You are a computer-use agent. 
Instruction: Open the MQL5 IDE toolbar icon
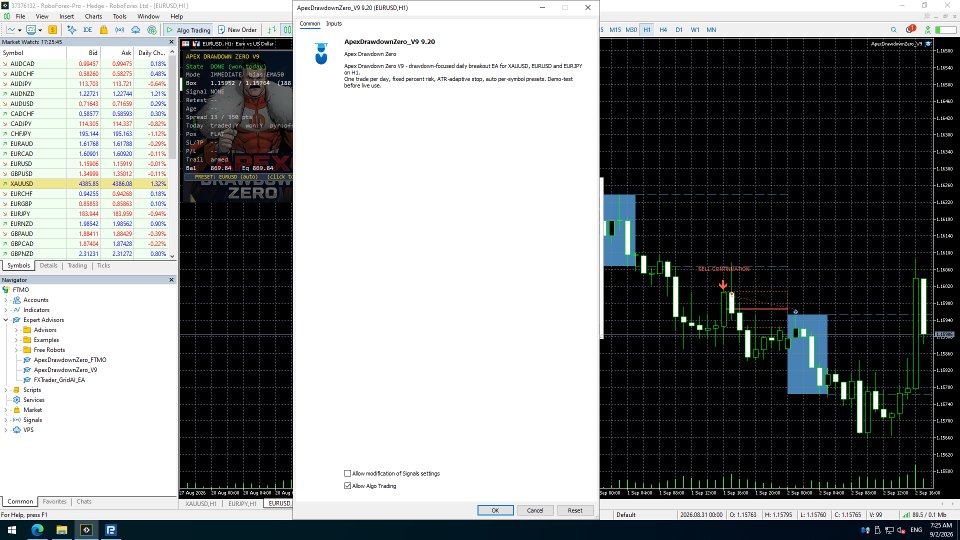(88, 29)
